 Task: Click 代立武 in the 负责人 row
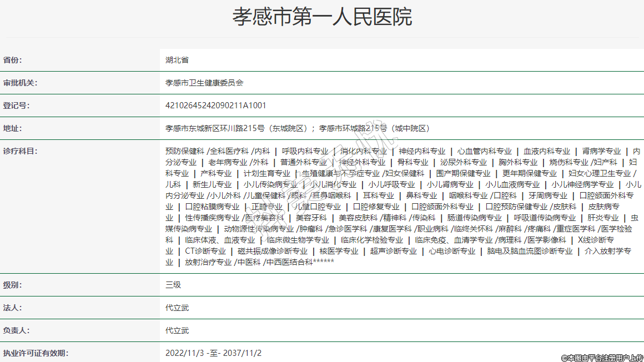coord(177,330)
